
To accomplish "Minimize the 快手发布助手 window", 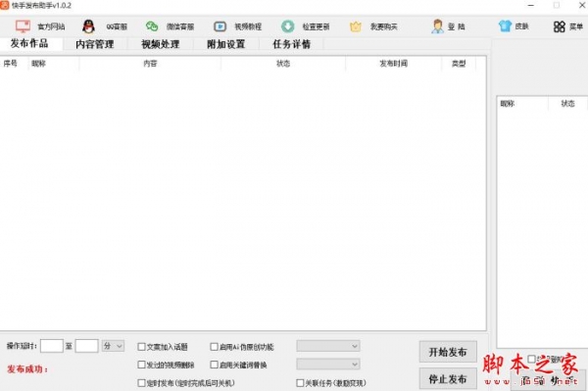I will point(531,5).
